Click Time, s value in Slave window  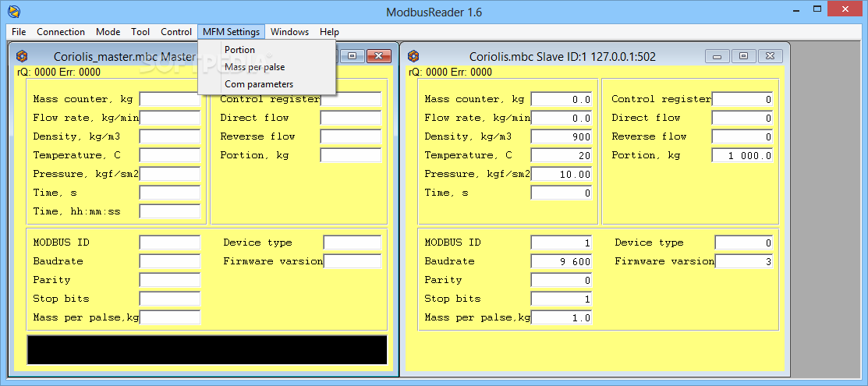point(562,193)
